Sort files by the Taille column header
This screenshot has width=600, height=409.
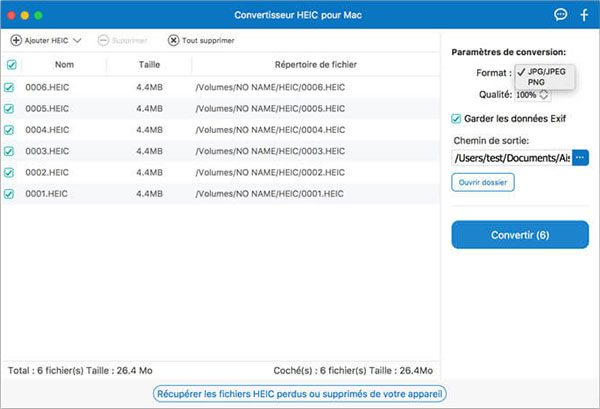149,65
